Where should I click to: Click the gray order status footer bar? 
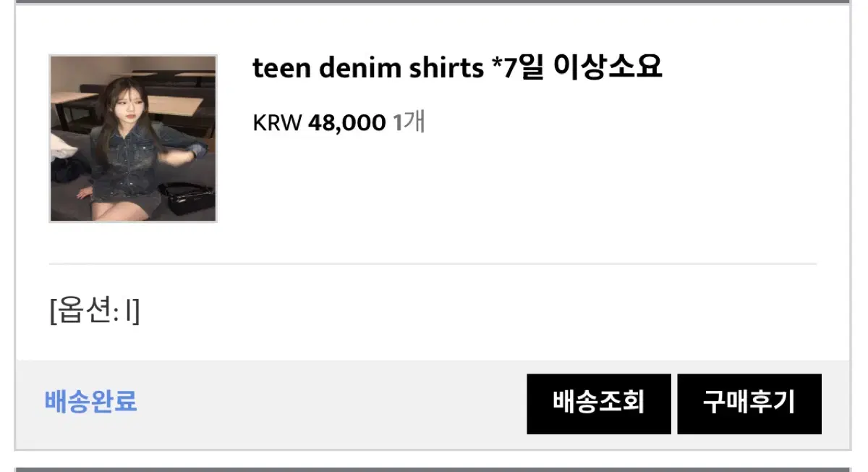point(433,405)
